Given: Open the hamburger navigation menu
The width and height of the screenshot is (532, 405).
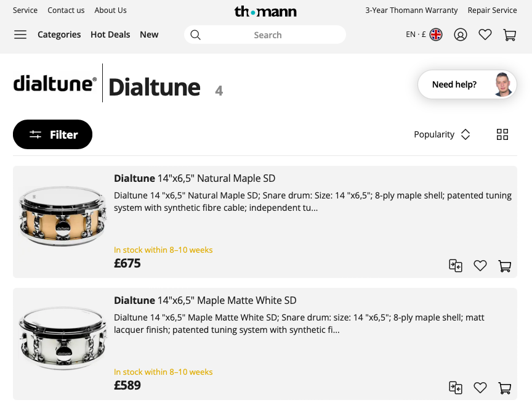Looking at the screenshot, I should pyautogui.click(x=20, y=35).
